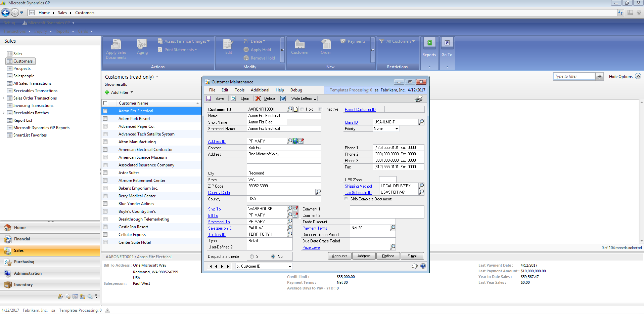This screenshot has height=314, width=644.
Task: Click the internet info icon beside Address ID
Action: (301, 141)
